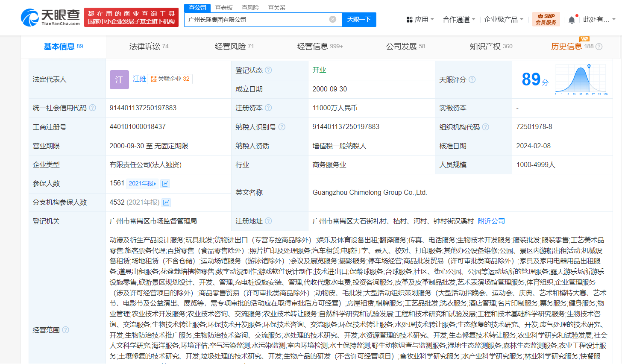Show help for 登记状态 question icon

point(268,70)
